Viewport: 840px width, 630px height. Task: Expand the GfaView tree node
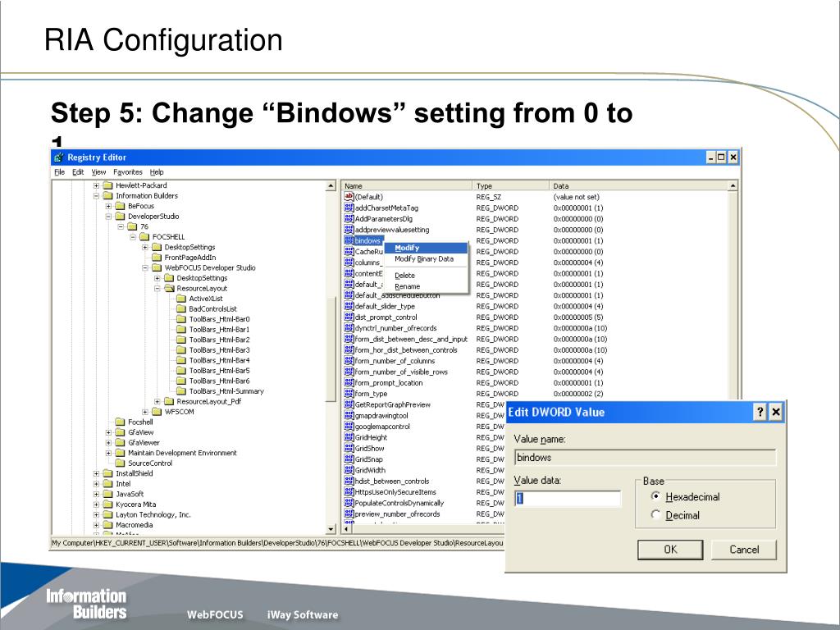pos(109,432)
